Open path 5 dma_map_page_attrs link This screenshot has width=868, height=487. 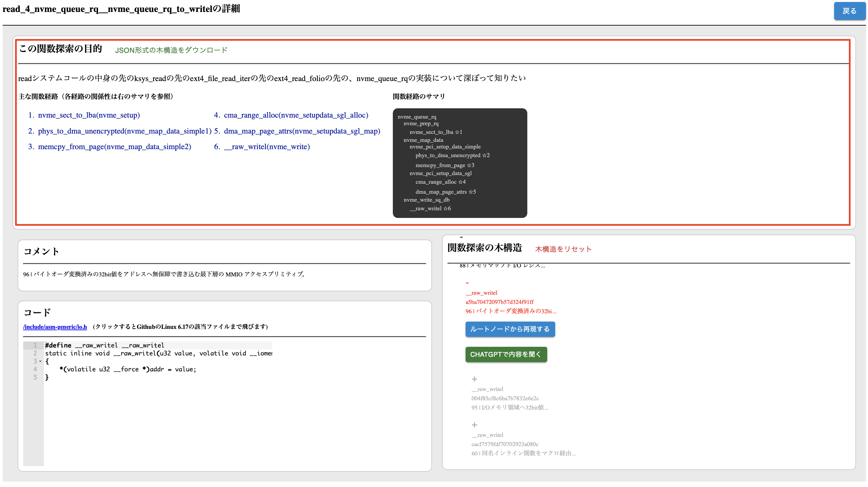[x=302, y=131]
